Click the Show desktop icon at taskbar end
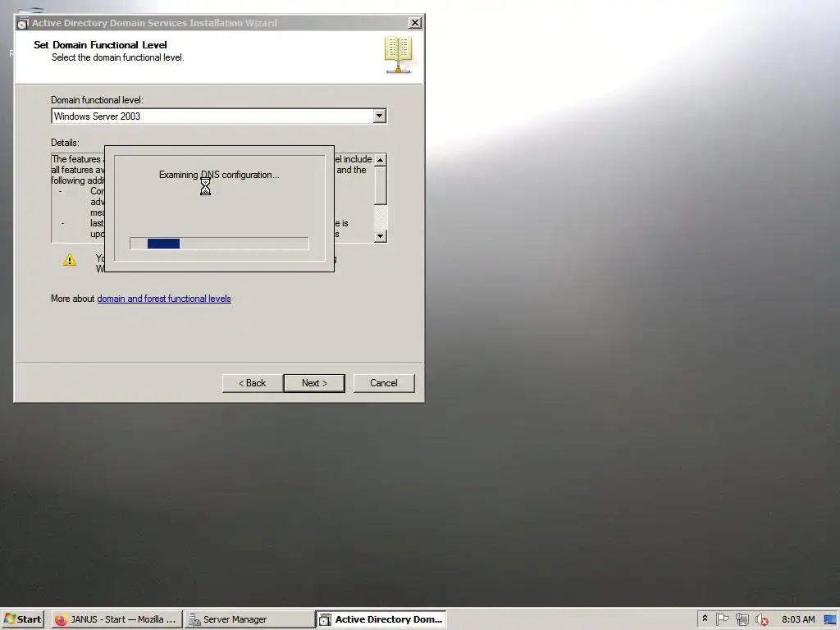Screen dimensions: 840x630 pos(830,619)
